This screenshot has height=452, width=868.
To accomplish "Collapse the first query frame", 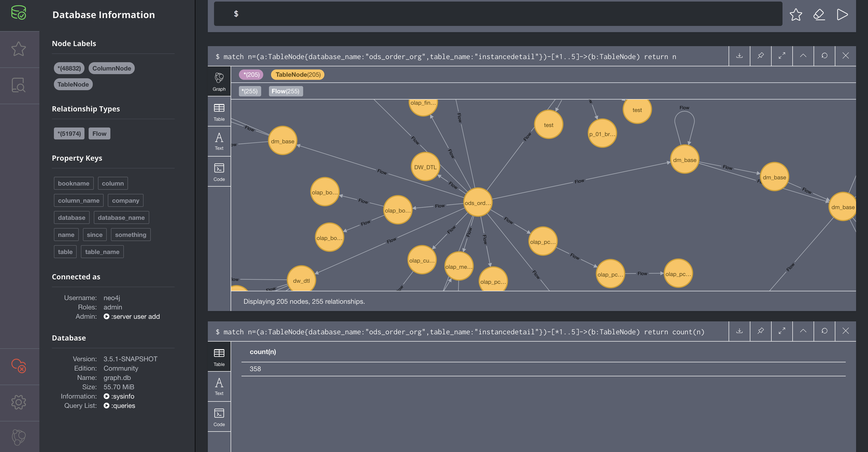I will tap(803, 56).
